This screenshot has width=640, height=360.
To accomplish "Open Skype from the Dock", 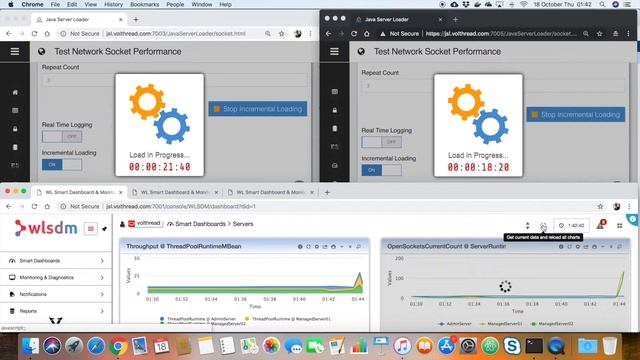I will pyautogui.click(x=511, y=346).
